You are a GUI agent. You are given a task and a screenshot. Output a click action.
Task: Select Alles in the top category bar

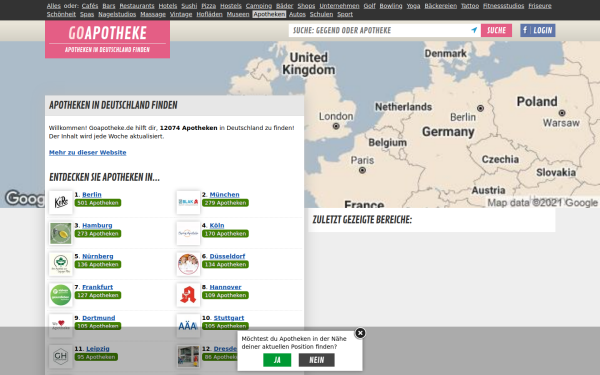click(x=54, y=6)
